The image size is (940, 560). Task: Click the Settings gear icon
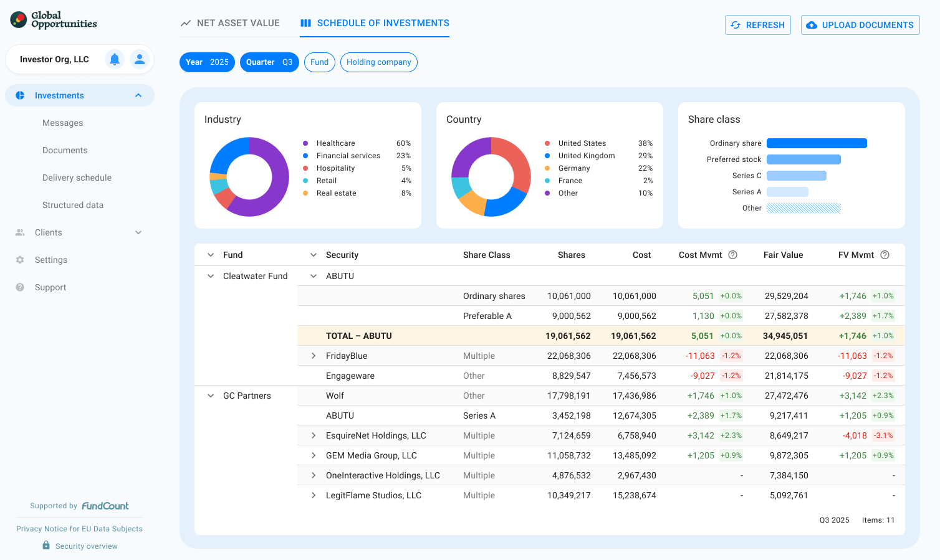(20, 260)
